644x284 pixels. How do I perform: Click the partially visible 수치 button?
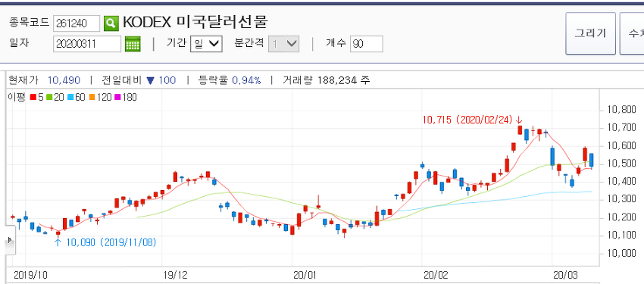632,33
